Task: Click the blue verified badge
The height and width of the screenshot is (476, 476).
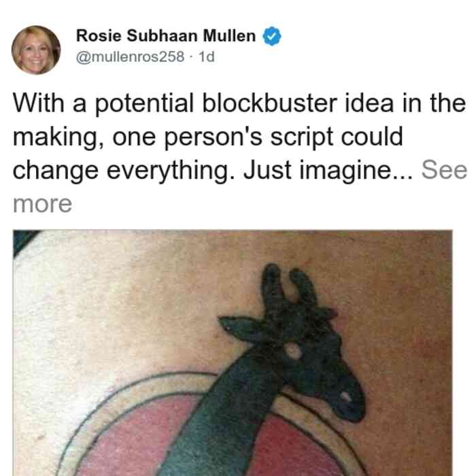Action: tap(272, 36)
